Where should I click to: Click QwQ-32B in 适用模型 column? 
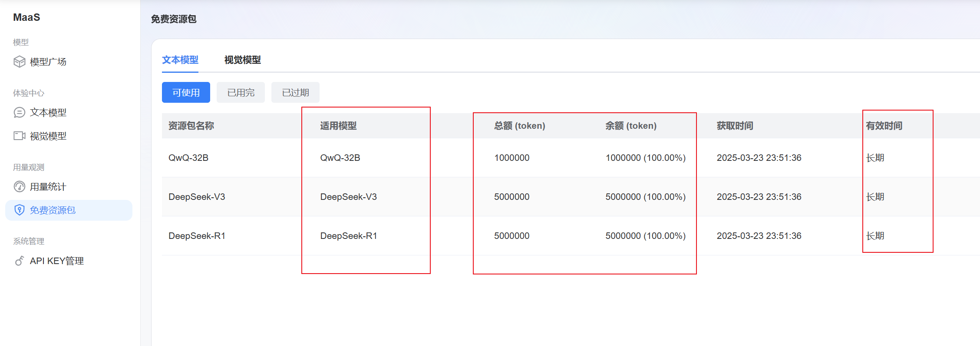[x=340, y=158]
